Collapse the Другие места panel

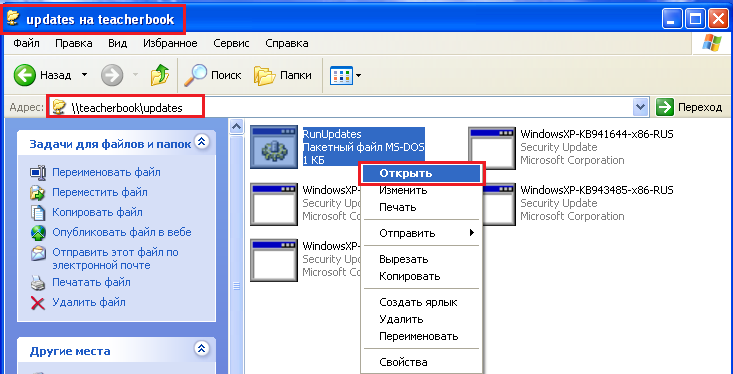(201, 348)
